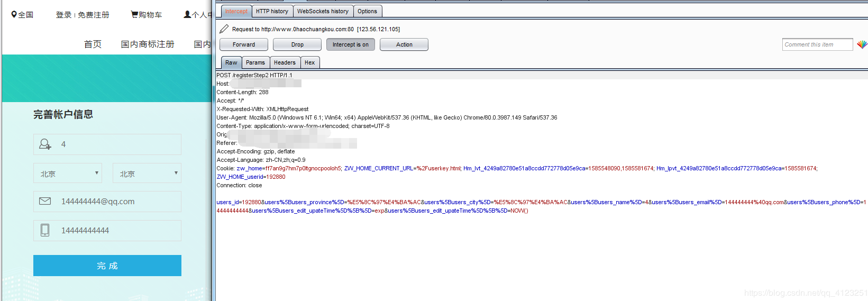868x301 pixels.
Task: Click the 完成 submit button
Action: click(107, 266)
